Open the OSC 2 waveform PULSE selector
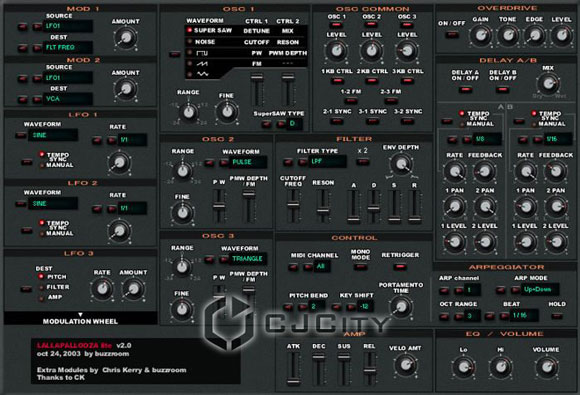The width and height of the screenshot is (580, 395). point(248,162)
